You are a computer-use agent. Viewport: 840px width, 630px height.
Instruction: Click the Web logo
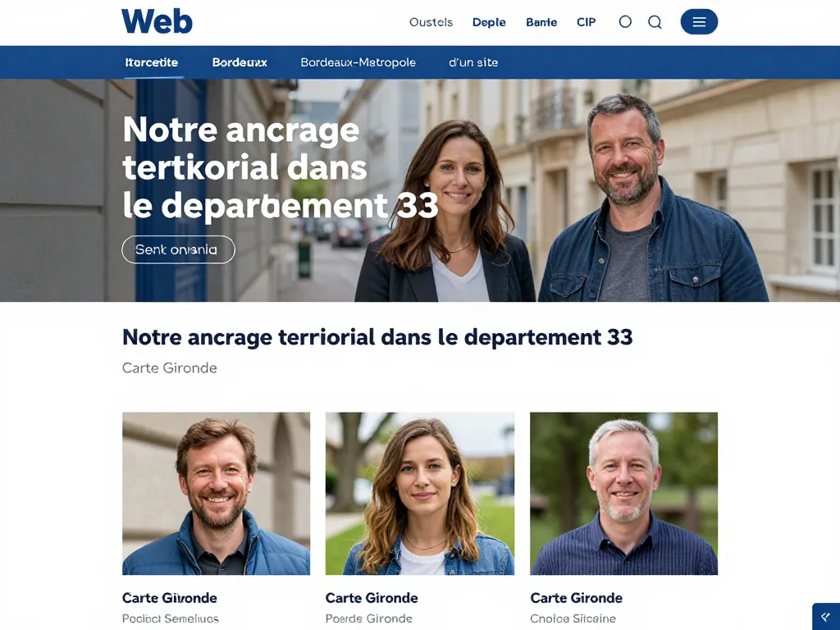(157, 21)
